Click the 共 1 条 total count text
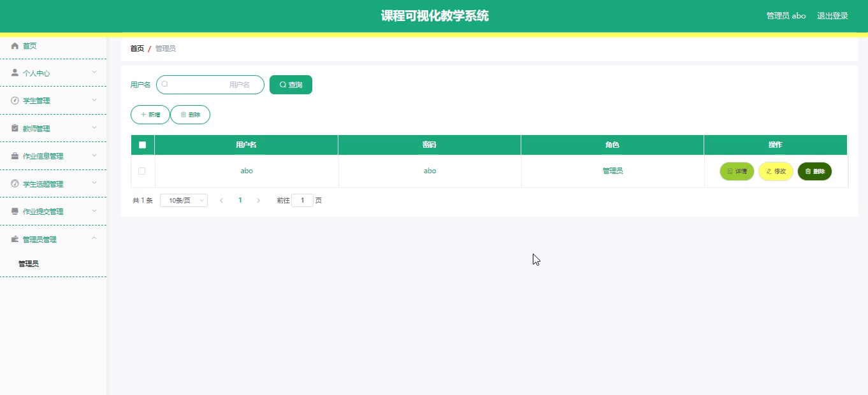The width and height of the screenshot is (868, 395). point(143,200)
